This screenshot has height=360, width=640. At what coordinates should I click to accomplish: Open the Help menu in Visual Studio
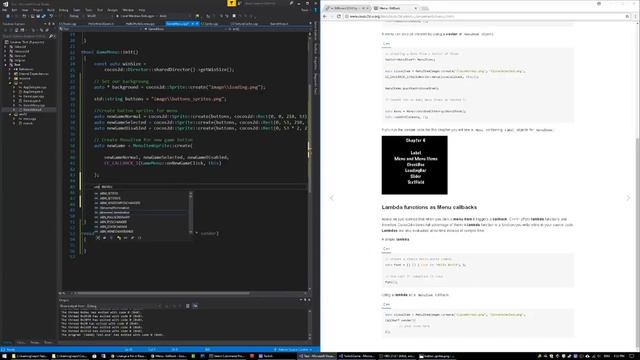click(x=142, y=10)
